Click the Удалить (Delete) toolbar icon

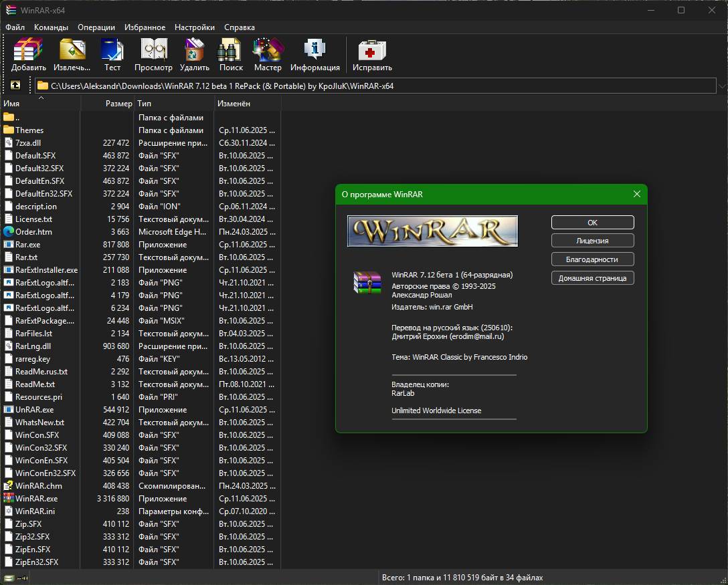coord(195,55)
